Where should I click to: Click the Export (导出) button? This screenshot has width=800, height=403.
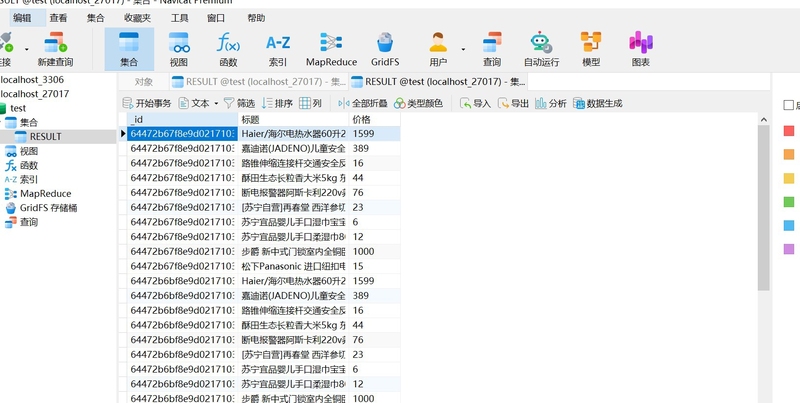click(x=513, y=104)
